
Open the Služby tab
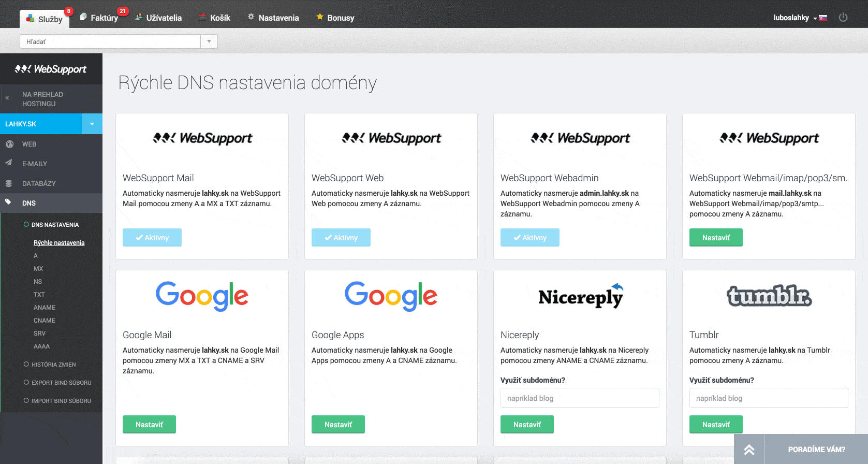(45, 19)
